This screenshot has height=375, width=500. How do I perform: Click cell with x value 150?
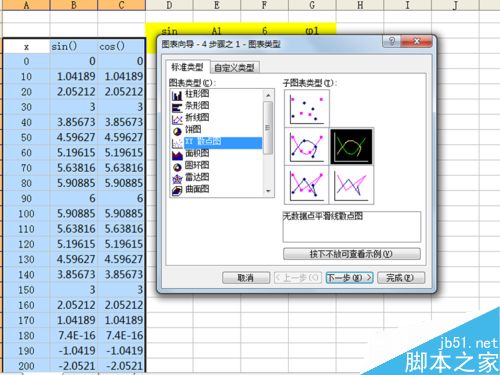click(x=26, y=290)
